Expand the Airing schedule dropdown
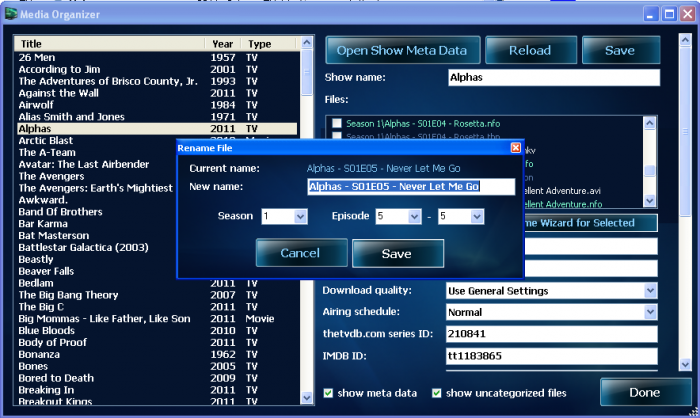The height and width of the screenshot is (418, 700). pyautogui.click(x=650, y=312)
